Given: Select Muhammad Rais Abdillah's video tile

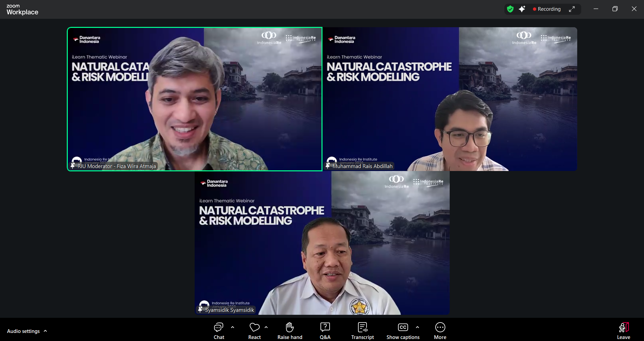Looking at the screenshot, I should (450, 99).
